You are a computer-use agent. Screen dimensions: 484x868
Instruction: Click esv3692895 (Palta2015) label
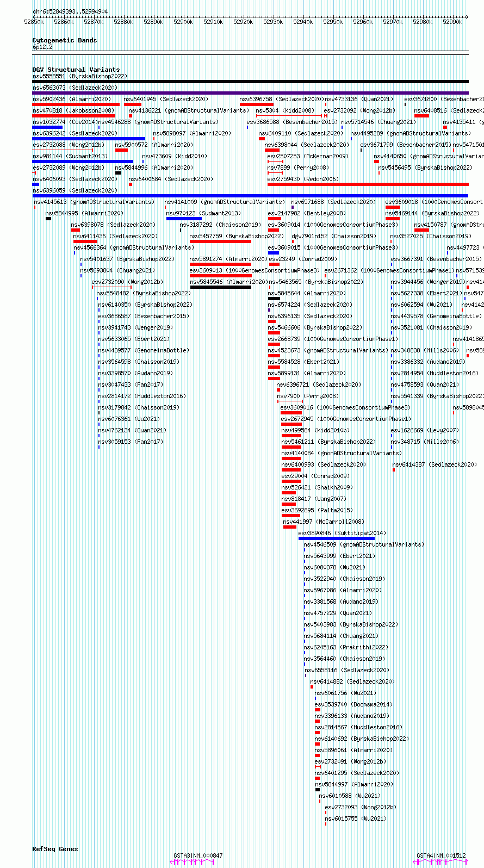317,511
